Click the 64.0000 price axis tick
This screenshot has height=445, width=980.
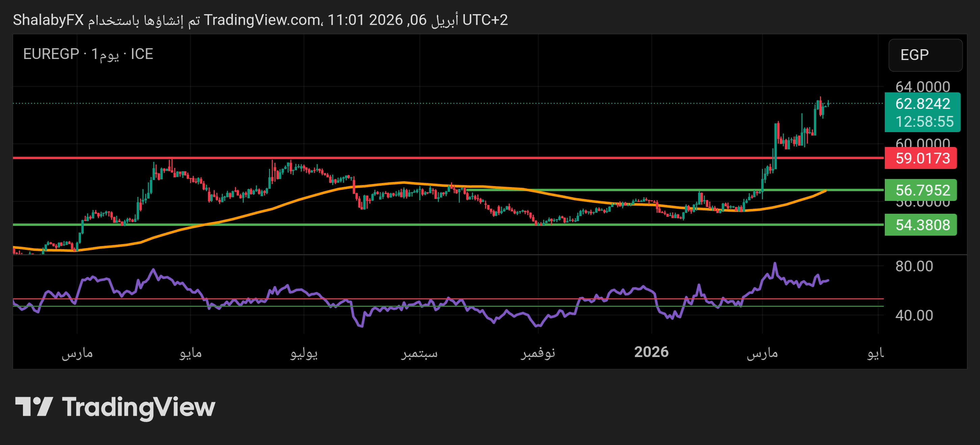pos(922,87)
